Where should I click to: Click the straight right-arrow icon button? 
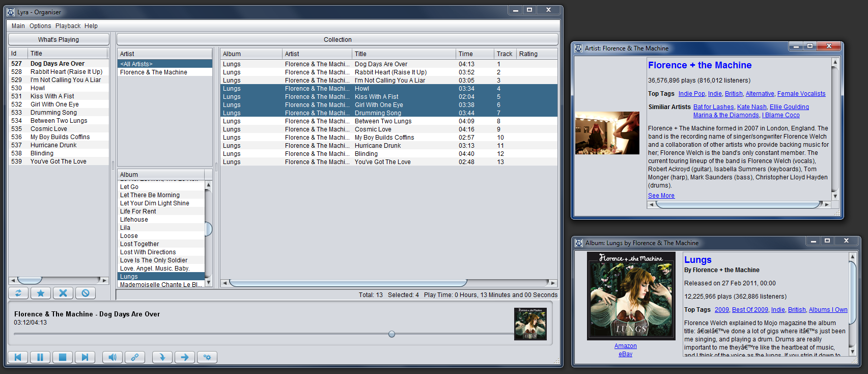click(185, 357)
